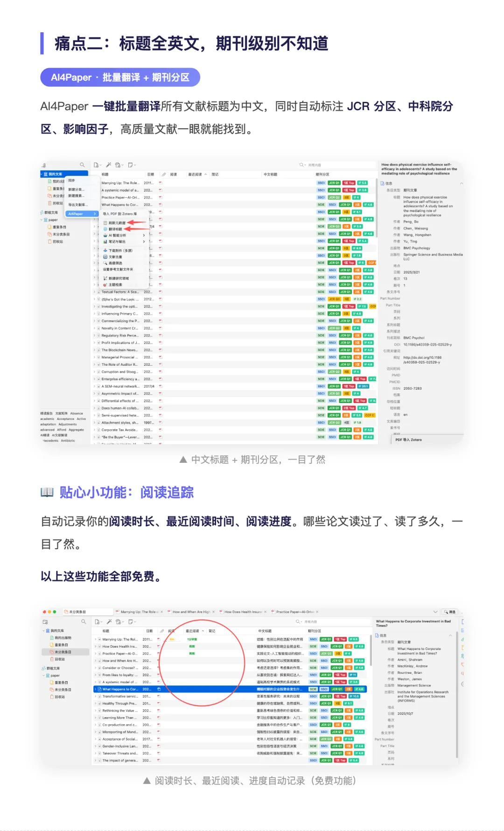Open the AI4Paper submenu entry
This screenshot has width=504, height=831.
(82, 214)
